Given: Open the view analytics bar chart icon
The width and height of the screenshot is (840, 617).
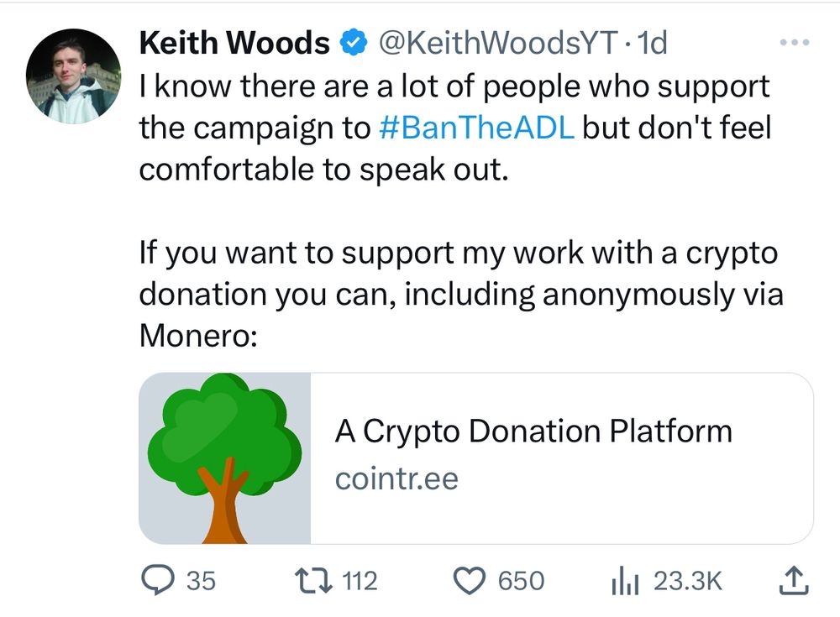Looking at the screenshot, I should pos(624,580).
